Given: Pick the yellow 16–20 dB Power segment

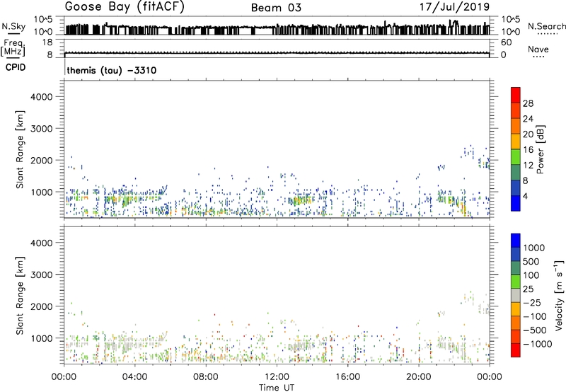Looking at the screenshot, I should point(516,142).
